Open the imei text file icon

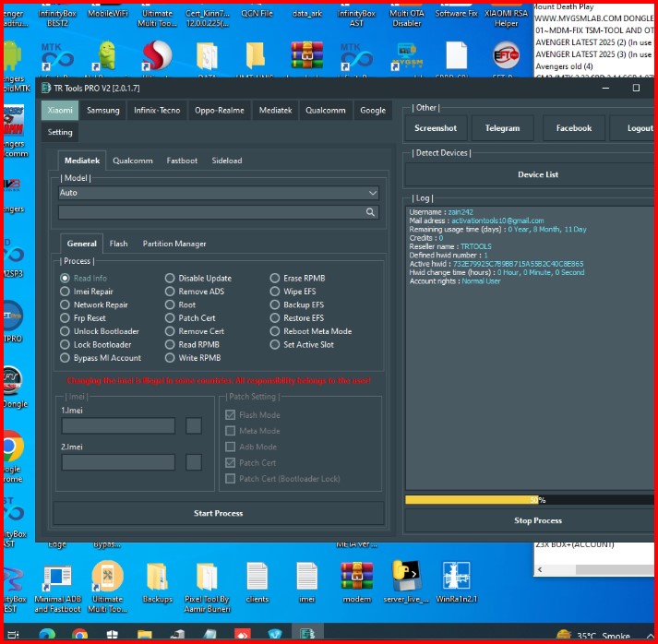click(x=306, y=577)
